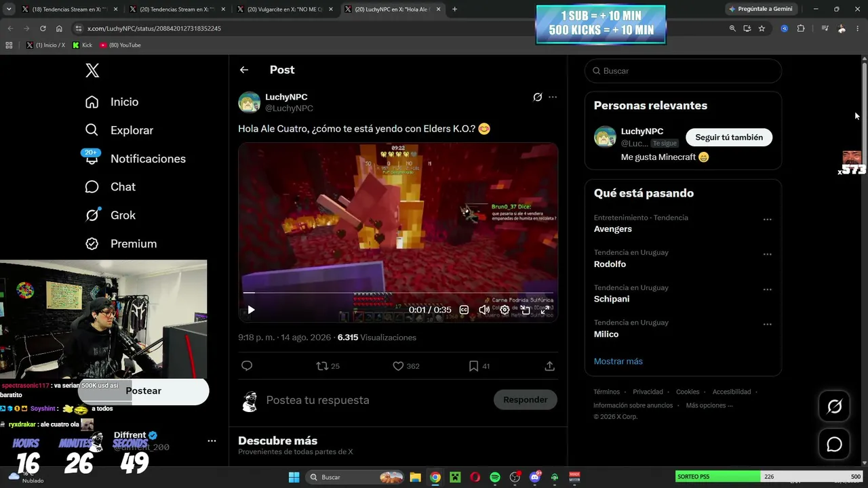The height and width of the screenshot is (488, 868).
Task: Open LuchyNPC profile in Personas relevantes
Action: [642, 131]
